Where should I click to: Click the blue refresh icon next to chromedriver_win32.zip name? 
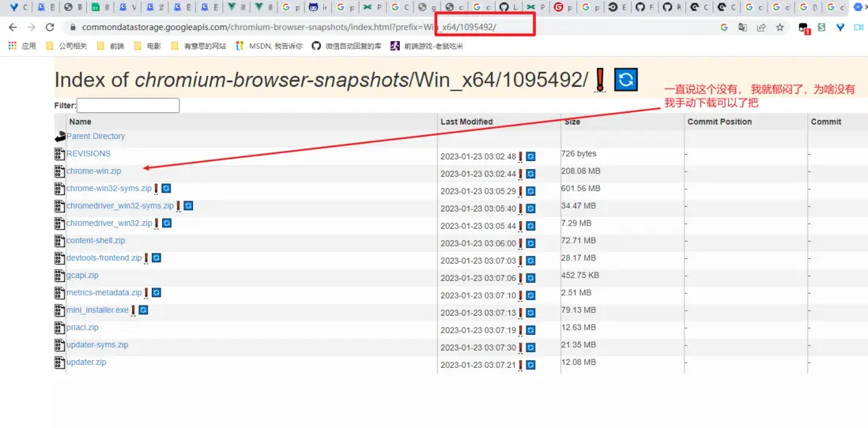(x=167, y=223)
